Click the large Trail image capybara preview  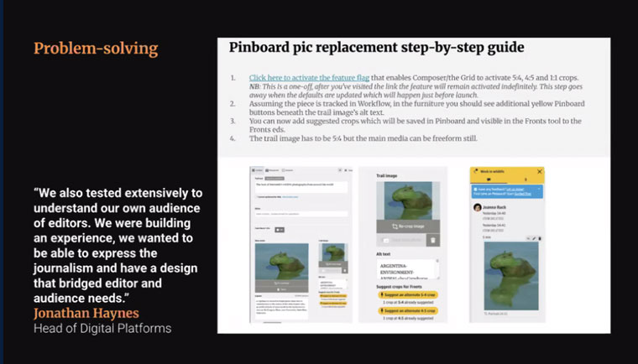click(408, 200)
